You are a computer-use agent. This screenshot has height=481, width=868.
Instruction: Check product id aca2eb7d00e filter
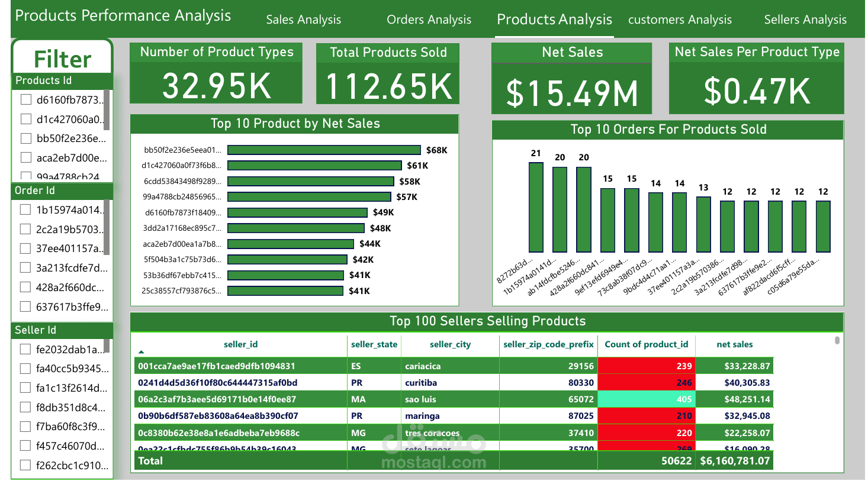click(26, 157)
